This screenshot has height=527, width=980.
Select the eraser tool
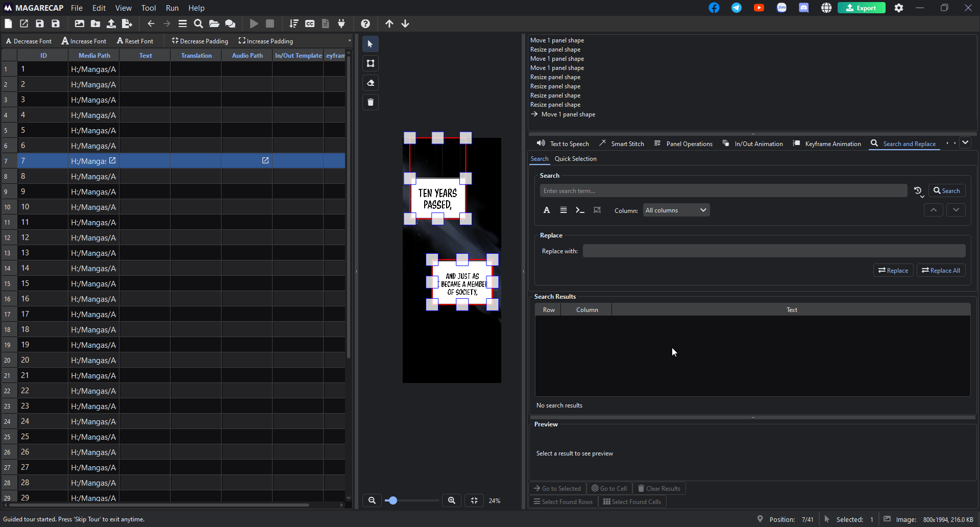pyautogui.click(x=371, y=83)
